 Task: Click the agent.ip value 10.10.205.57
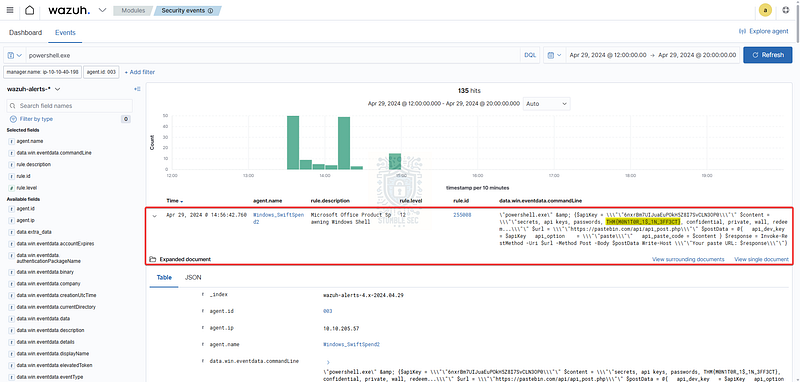point(341,328)
